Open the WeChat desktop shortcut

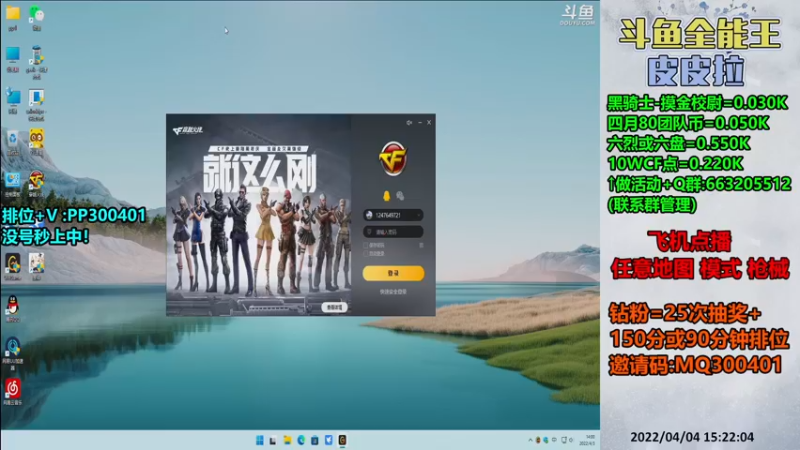(x=36, y=14)
